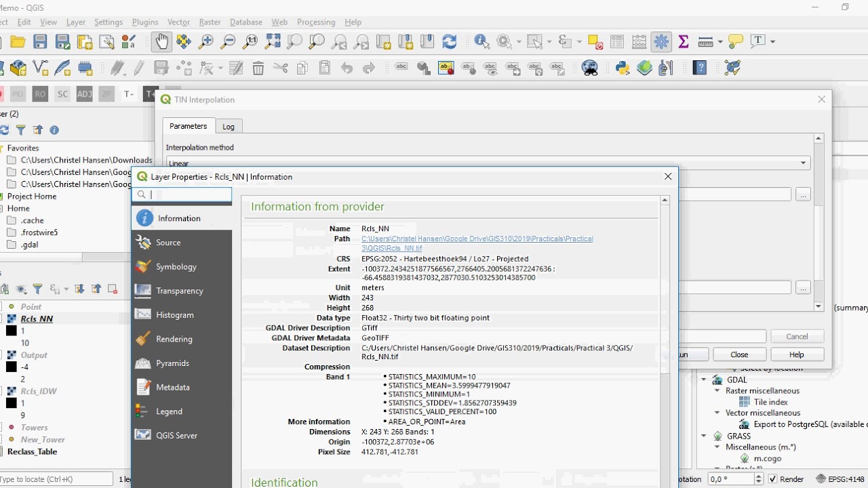Image resolution: width=868 pixels, height=488 pixels.
Task: Select the Rcls_NN layer in Layers panel
Action: tap(37, 319)
